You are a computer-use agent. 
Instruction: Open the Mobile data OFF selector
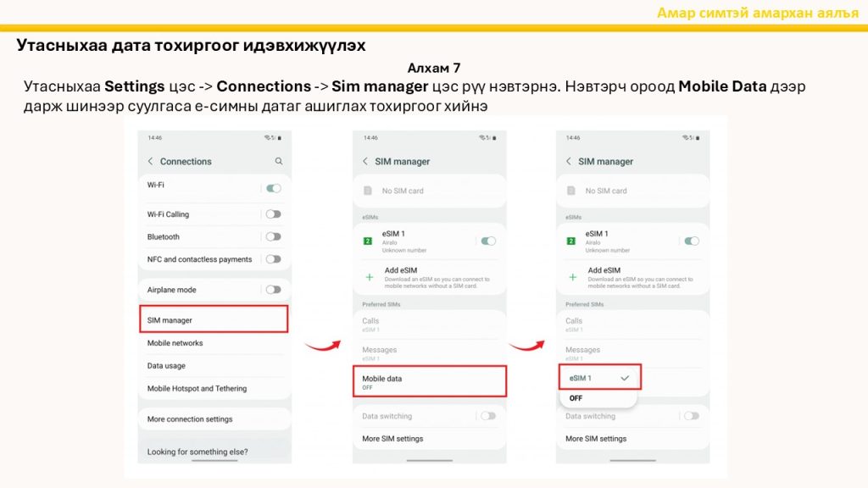[x=429, y=381]
